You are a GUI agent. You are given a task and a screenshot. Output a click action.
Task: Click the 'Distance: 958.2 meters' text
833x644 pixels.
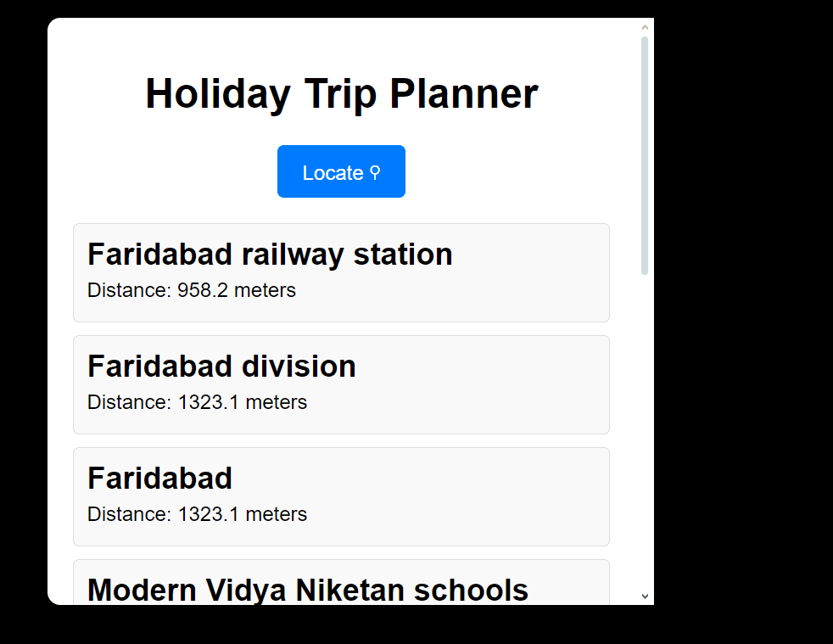[x=192, y=290]
